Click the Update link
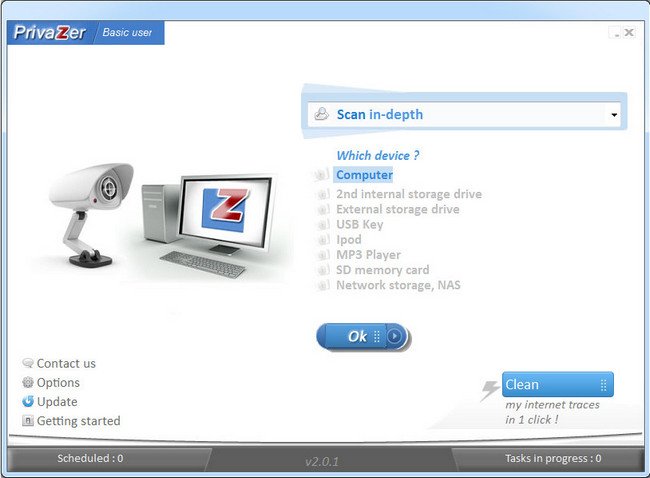Screen dimensions: 650x478 57,402
